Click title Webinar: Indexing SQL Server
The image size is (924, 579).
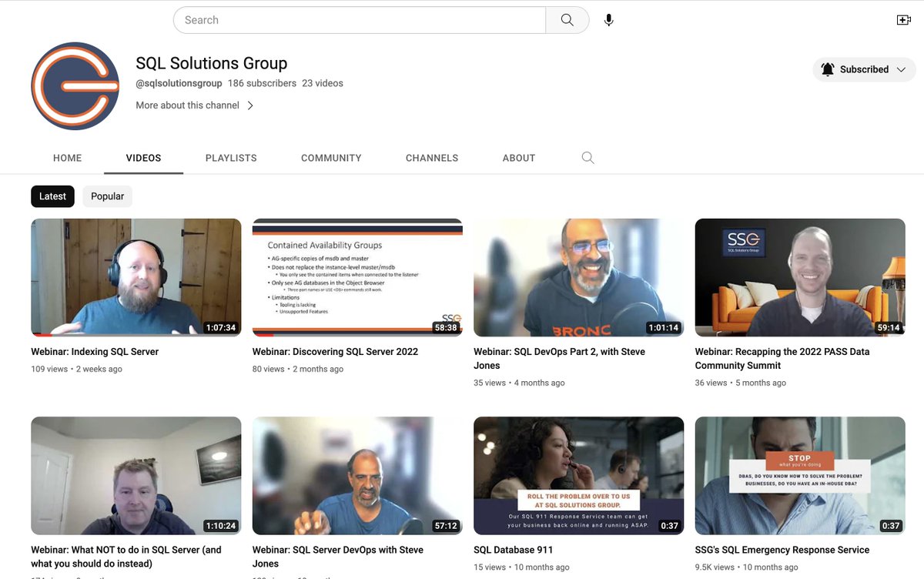pos(95,352)
